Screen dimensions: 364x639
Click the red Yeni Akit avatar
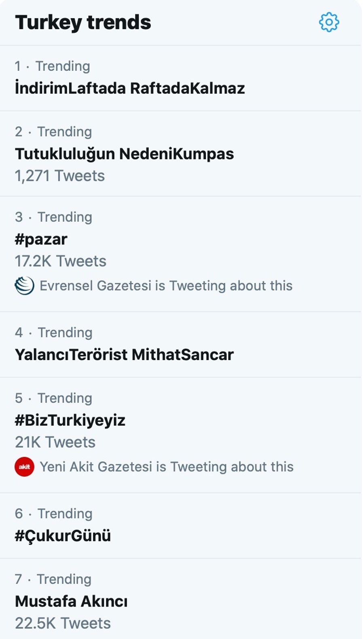pyautogui.click(x=24, y=467)
